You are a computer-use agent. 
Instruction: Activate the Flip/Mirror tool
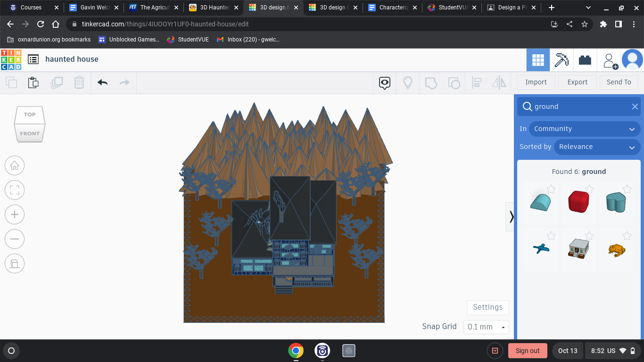(x=499, y=82)
